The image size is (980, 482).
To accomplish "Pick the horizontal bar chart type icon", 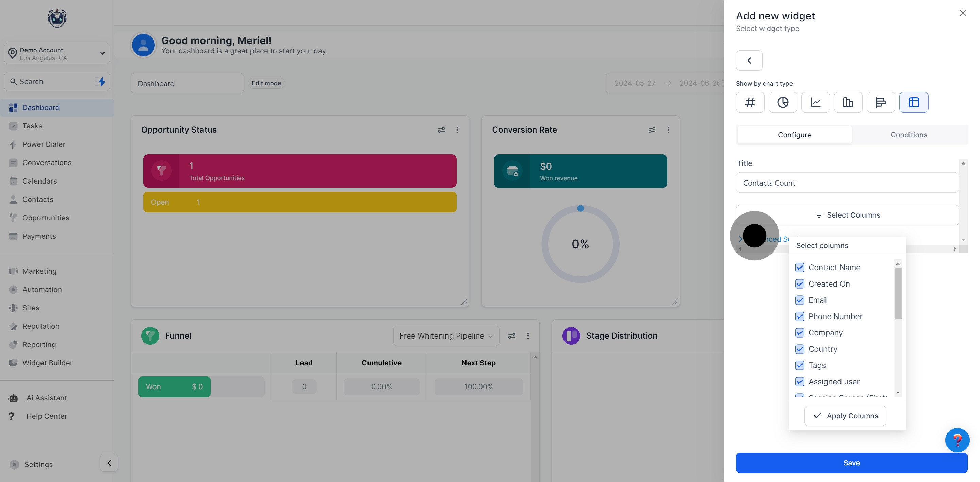I will point(880,102).
